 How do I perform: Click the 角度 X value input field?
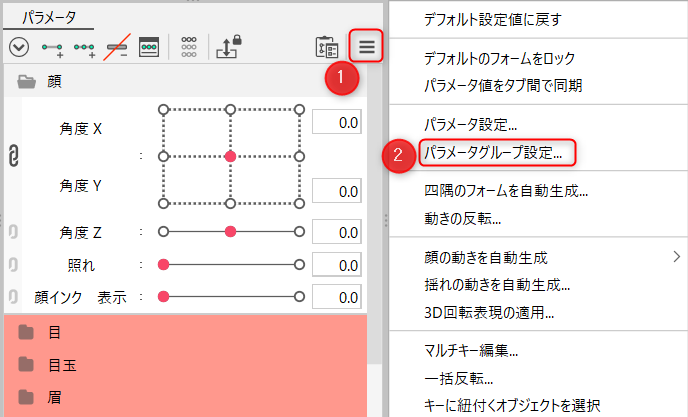pos(336,122)
